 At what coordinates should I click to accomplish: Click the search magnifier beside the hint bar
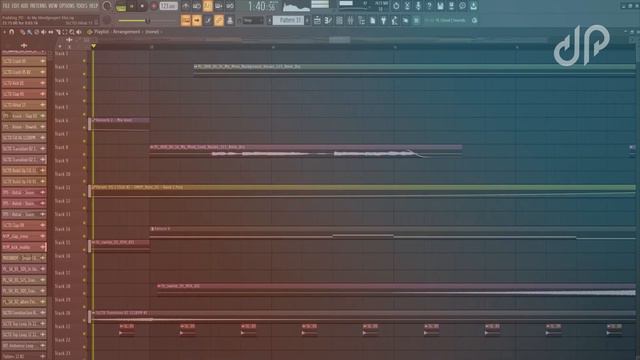tap(474, 20)
